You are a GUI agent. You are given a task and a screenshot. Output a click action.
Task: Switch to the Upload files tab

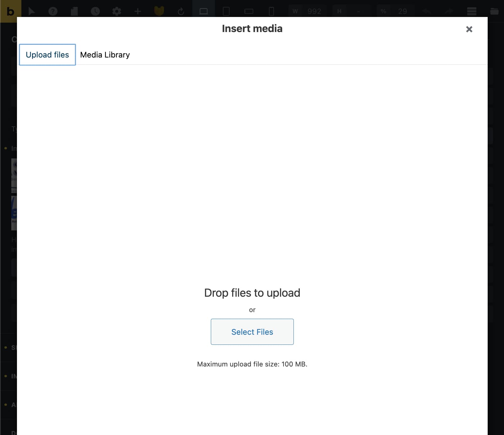pos(47,55)
